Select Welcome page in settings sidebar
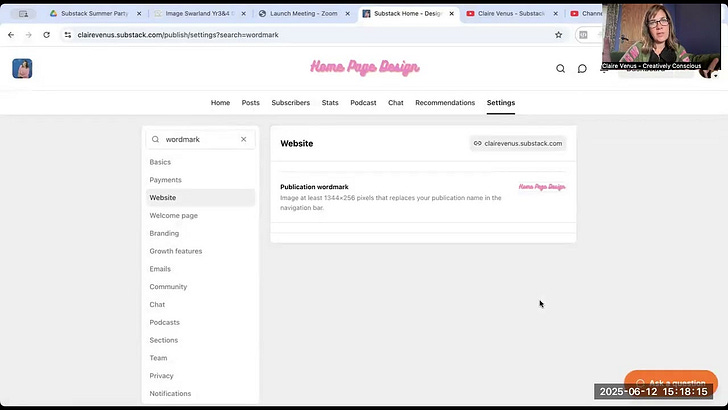728x410 pixels. [x=201, y=215]
